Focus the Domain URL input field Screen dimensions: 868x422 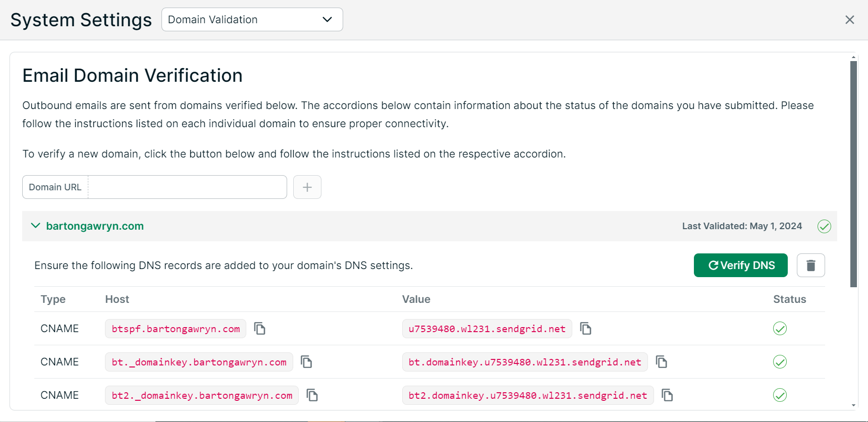point(187,187)
